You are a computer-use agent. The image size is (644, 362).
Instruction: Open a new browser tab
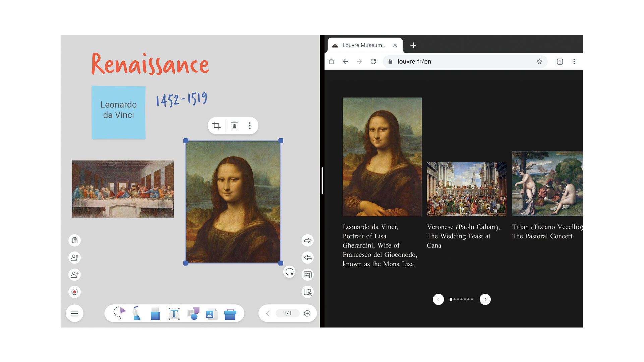point(413,45)
